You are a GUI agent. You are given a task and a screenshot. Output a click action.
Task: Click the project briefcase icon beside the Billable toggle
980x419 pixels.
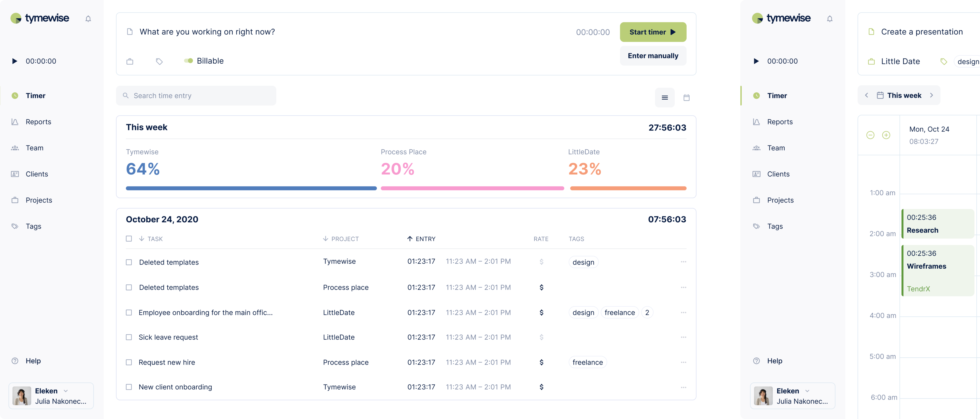(x=130, y=61)
